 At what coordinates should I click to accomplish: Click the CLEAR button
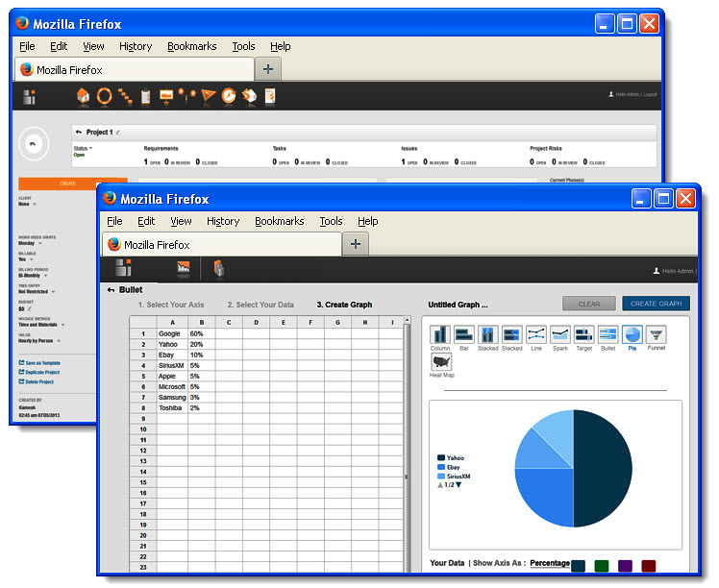click(x=589, y=304)
